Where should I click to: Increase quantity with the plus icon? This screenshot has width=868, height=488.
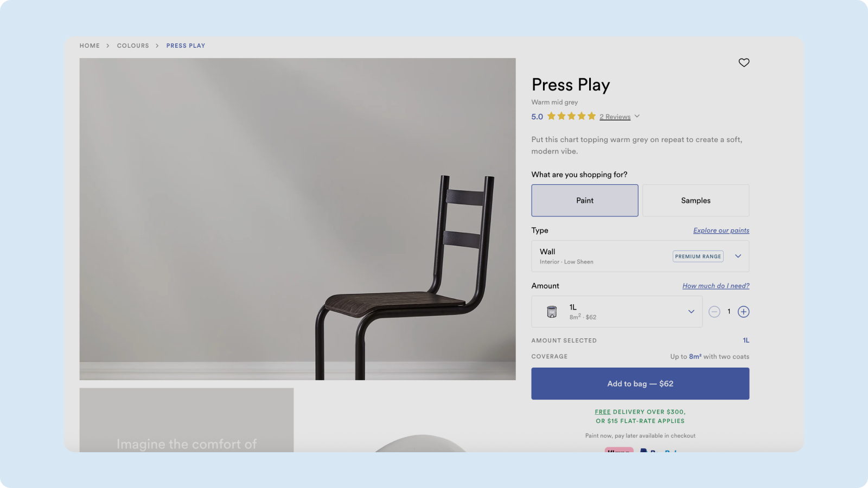[744, 312]
